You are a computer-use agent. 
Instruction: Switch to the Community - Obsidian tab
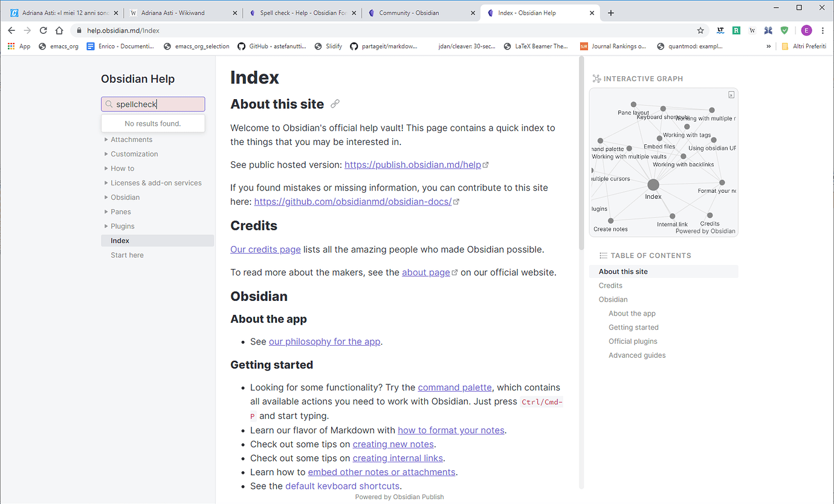click(x=409, y=13)
